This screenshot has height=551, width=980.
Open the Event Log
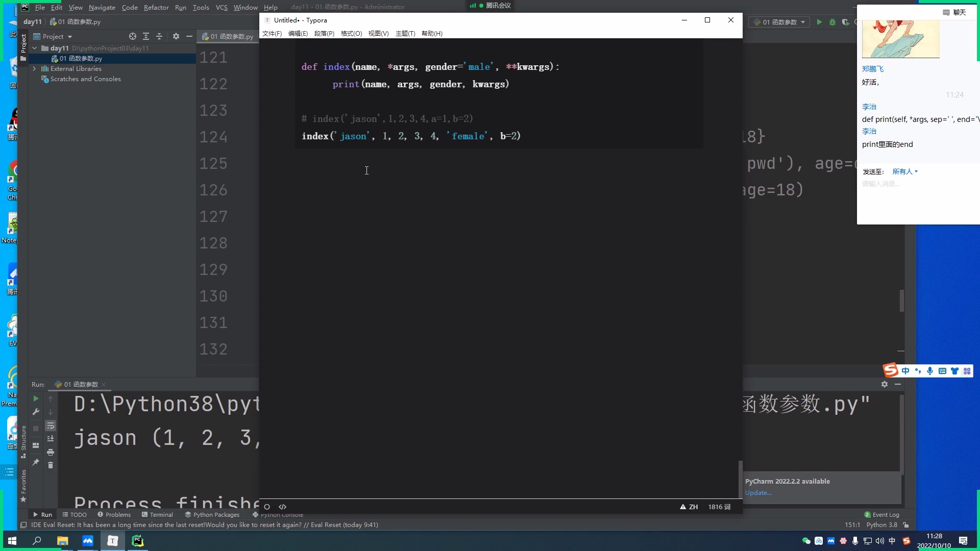886,515
